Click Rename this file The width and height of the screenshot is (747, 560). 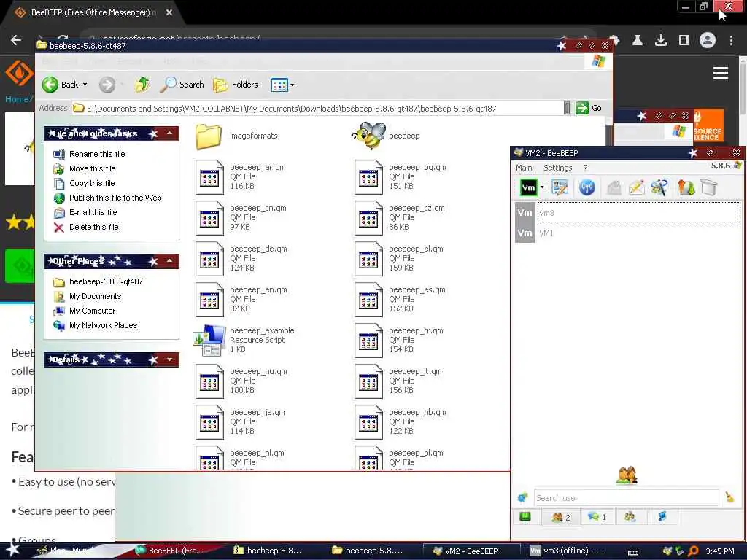tap(97, 154)
